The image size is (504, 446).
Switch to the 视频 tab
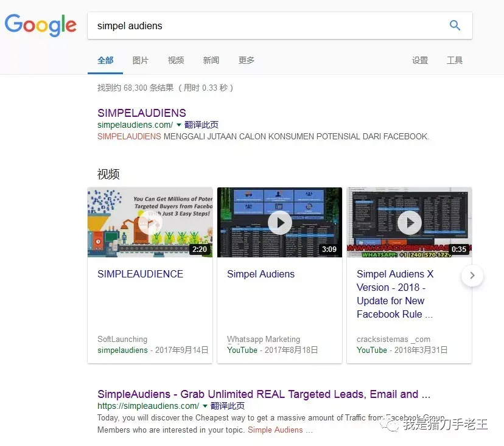tap(176, 60)
